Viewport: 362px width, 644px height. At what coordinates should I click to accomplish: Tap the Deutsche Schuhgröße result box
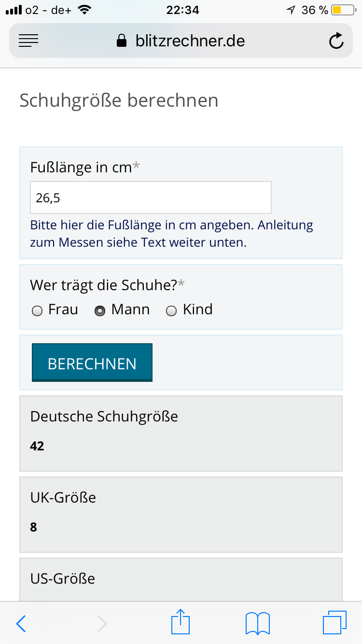[x=181, y=433]
